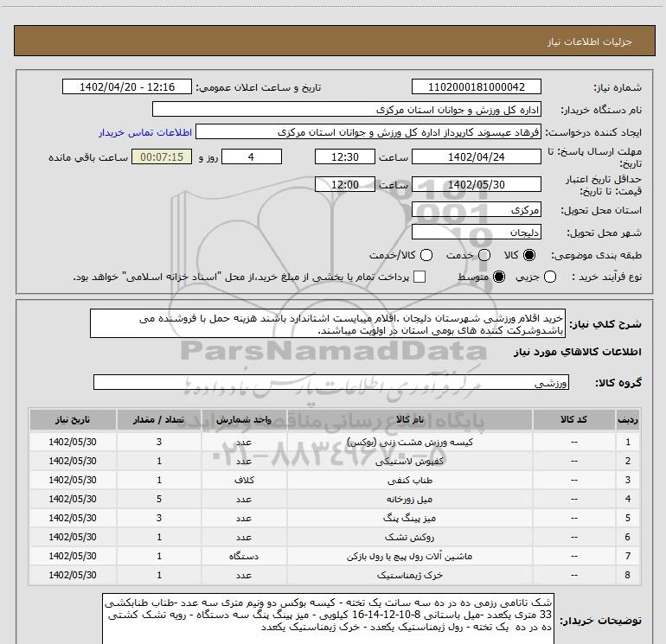
Task: Click the validity time field 12:00
Action: (345, 184)
